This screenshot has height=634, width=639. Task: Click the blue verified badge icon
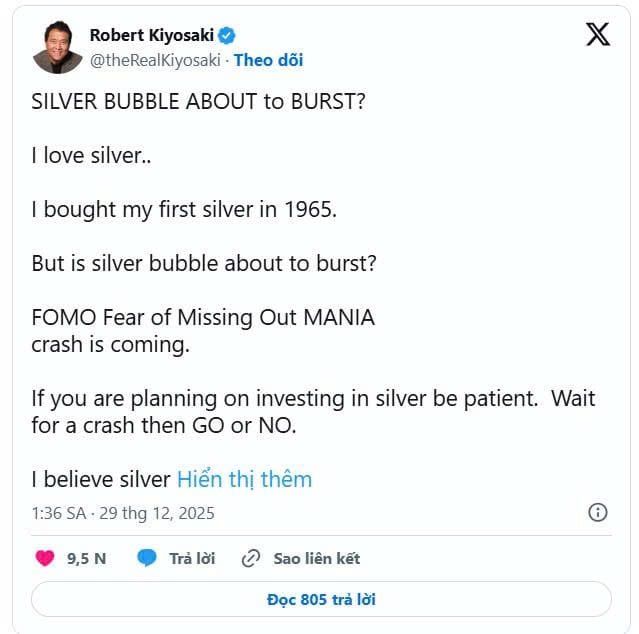click(228, 36)
